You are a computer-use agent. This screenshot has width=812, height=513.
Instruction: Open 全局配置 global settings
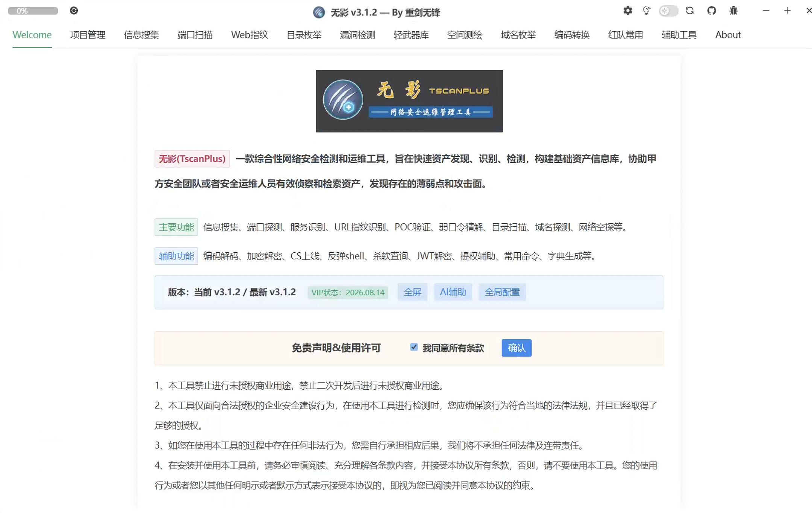[502, 292]
